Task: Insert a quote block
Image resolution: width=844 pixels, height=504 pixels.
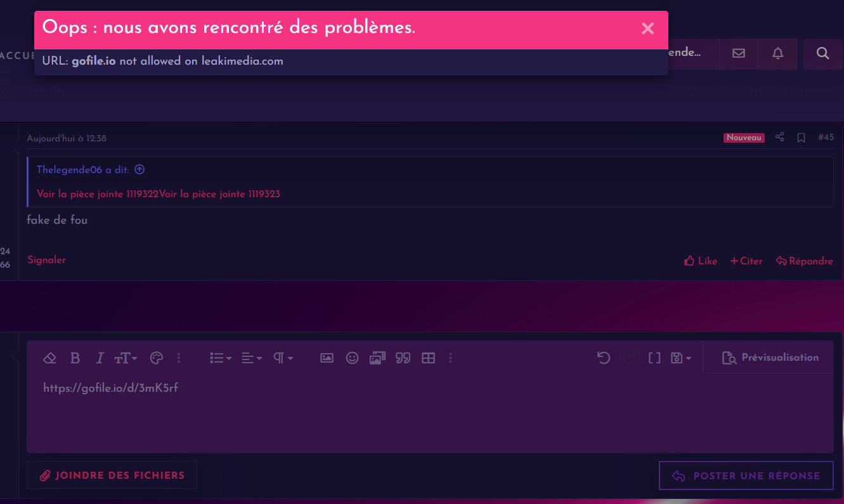Action: click(x=403, y=358)
